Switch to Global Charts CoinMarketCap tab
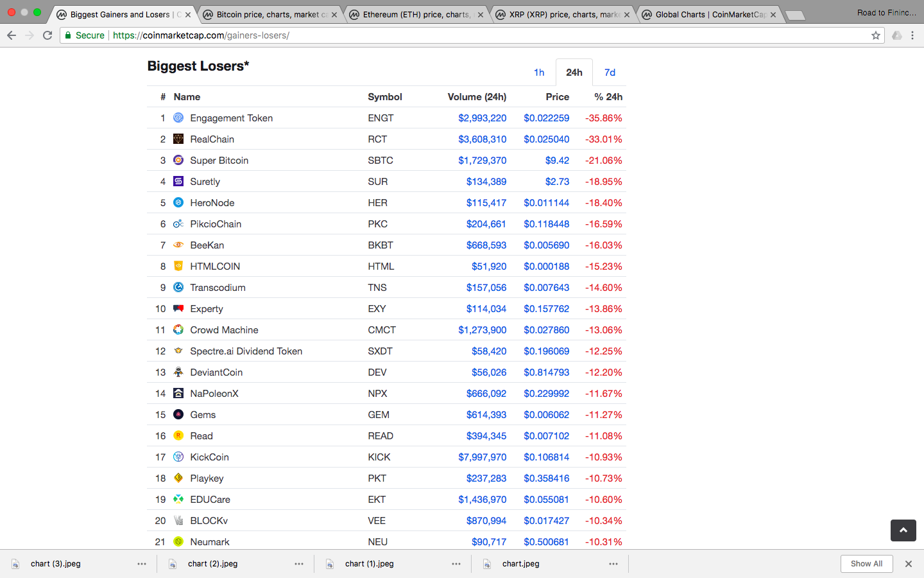This screenshot has height=578, width=924. [x=710, y=14]
